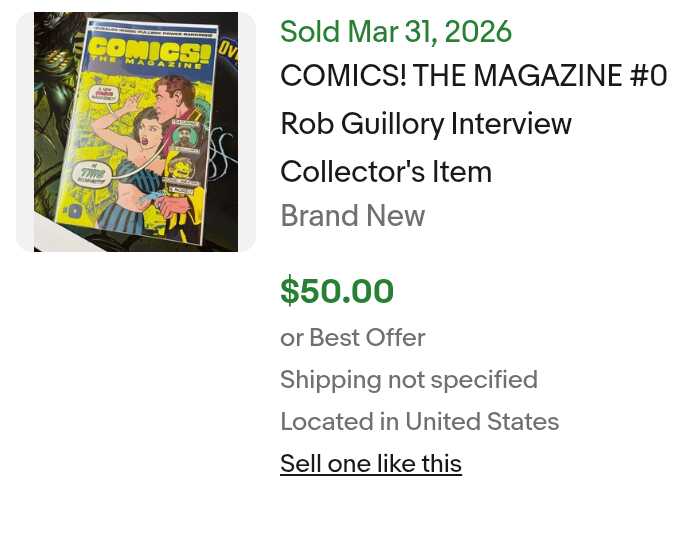Open the comic book listing thumbnail photo
The width and height of the screenshot is (686, 534).
pos(136,132)
